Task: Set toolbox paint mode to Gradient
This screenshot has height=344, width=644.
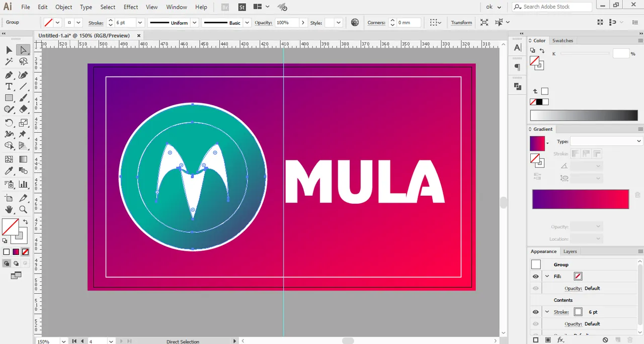Action: point(16,252)
